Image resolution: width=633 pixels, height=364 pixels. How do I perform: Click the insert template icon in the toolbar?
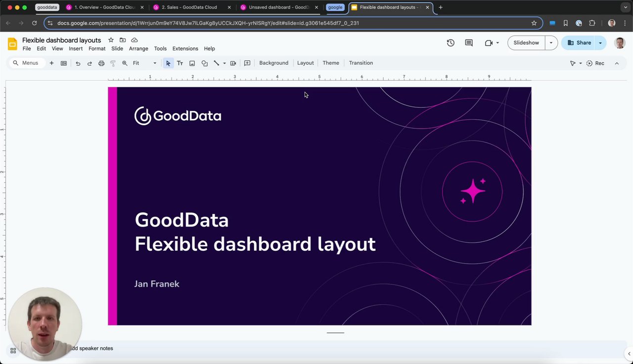[64, 63]
